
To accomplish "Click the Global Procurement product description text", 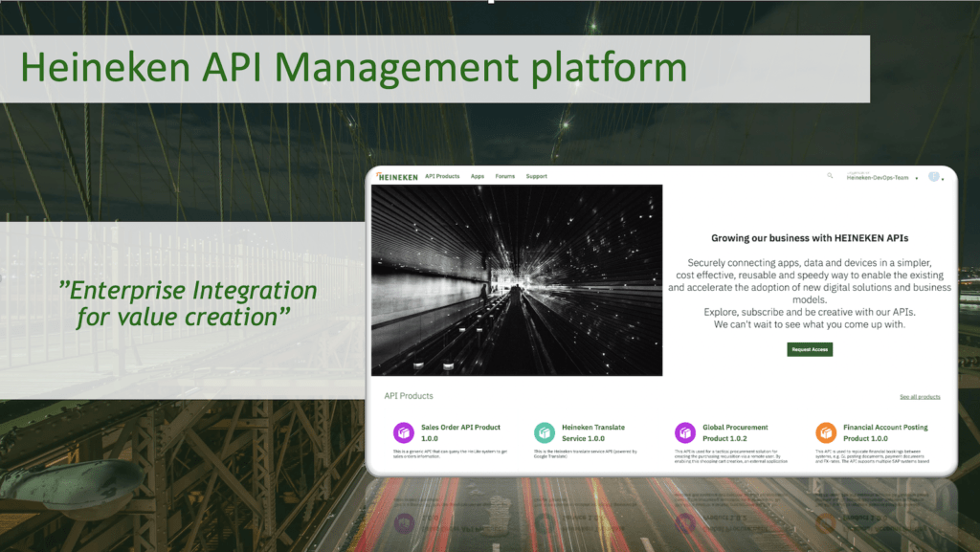I will (x=731, y=455).
